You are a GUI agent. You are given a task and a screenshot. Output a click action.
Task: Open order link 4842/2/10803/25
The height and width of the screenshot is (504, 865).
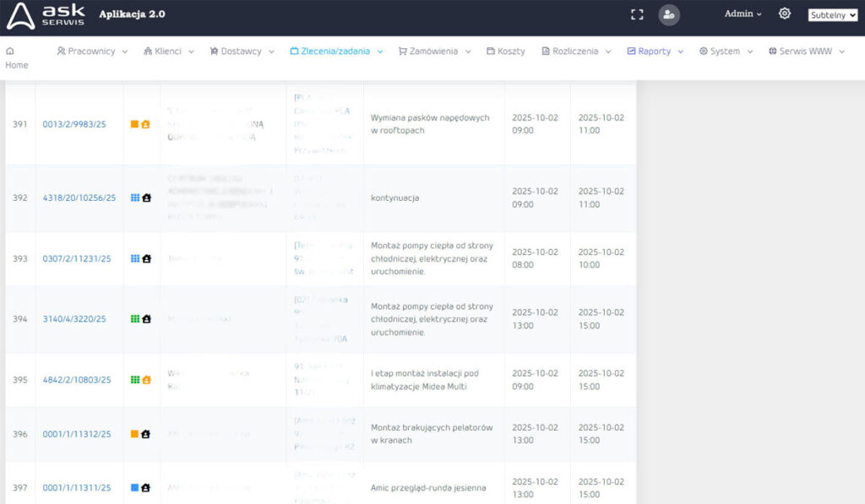77,380
